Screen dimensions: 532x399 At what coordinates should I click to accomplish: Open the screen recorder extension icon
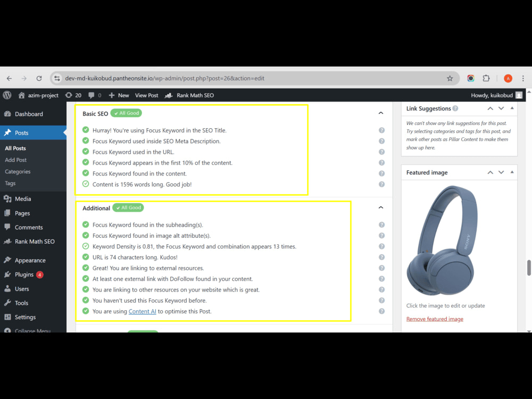pyautogui.click(x=471, y=78)
